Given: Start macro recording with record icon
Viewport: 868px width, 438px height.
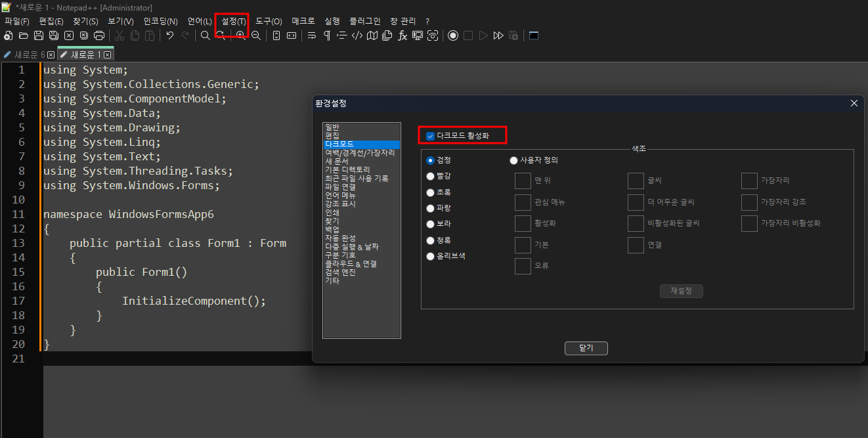Looking at the screenshot, I should pyautogui.click(x=453, y=35).
